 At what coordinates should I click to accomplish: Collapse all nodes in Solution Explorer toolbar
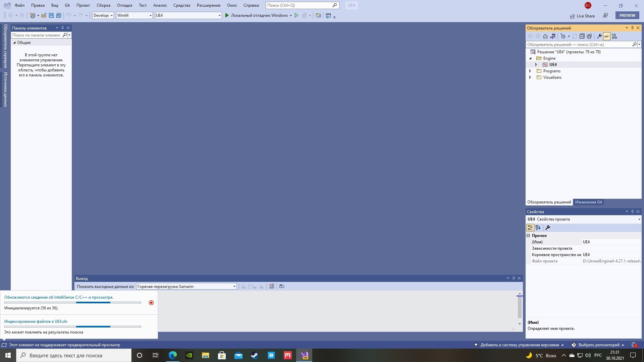[582, 36]
